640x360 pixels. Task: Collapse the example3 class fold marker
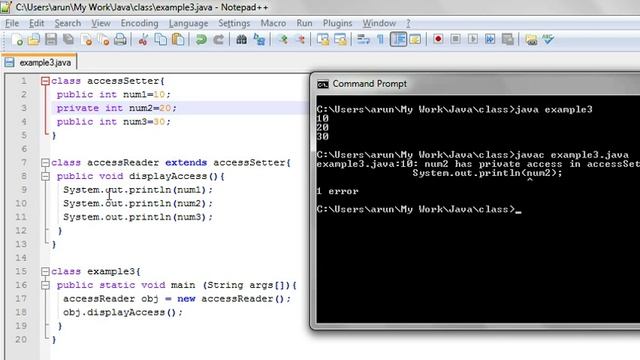coord(45,271)
